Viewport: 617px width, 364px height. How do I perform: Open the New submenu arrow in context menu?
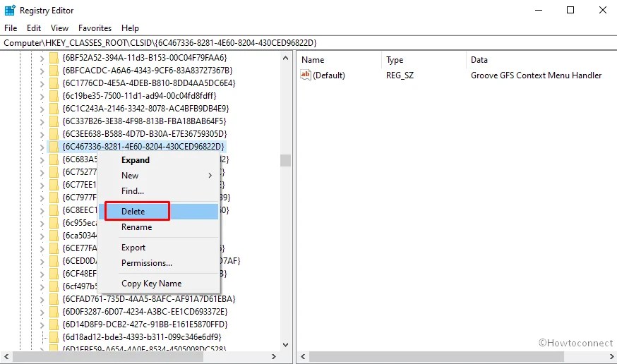210,176
